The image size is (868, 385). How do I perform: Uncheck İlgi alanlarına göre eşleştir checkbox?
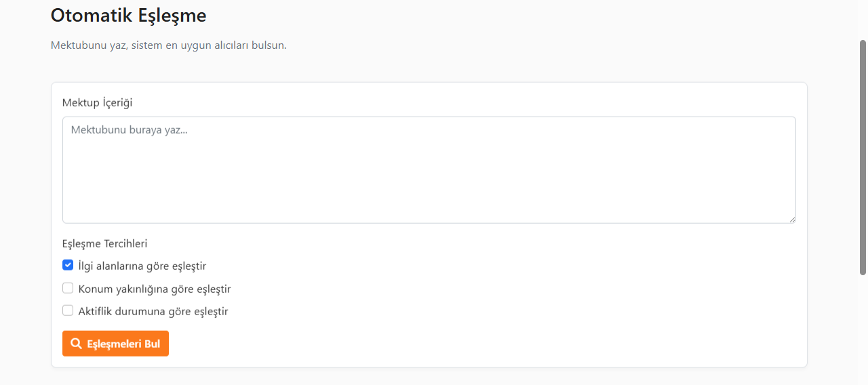pos(68,265)
